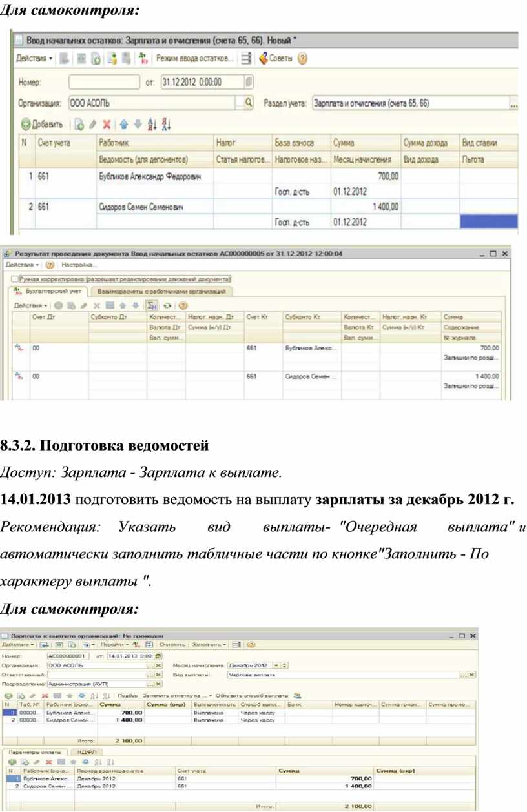Open Действия menu in Результат проведения window header

(22, 265)
